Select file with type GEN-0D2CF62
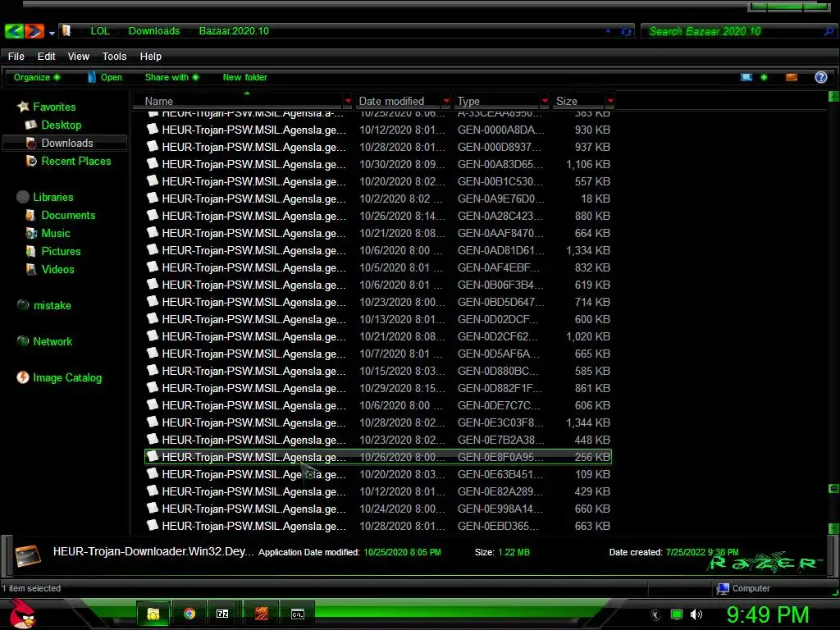840x630 pixels. tap(378, 336)
